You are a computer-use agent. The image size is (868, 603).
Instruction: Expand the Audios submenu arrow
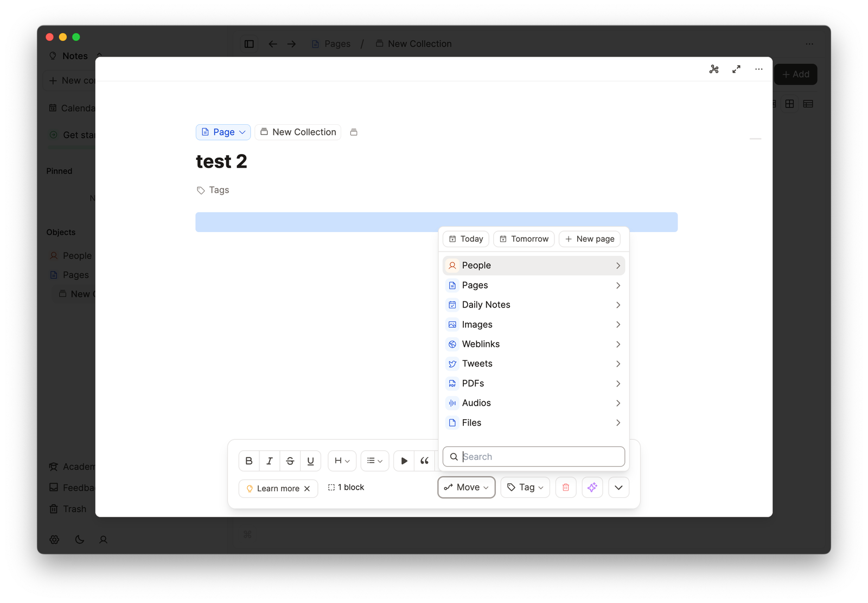pyautogui.click(x=618, y=403)
